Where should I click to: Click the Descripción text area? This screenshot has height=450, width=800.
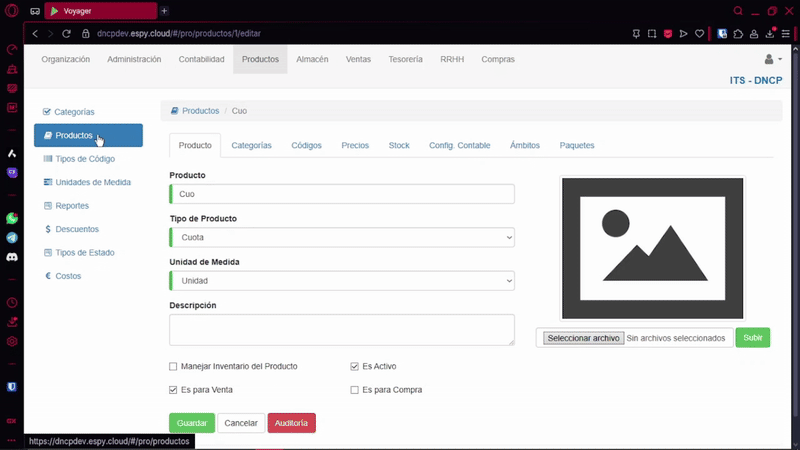click(x=342, y=330)
